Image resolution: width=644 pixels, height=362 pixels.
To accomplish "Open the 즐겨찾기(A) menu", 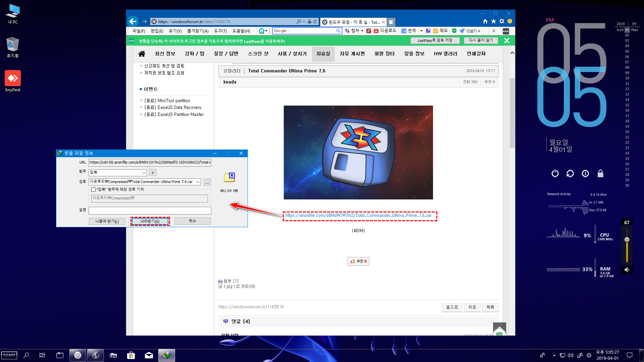I will pyautogui.click(x=198, y=31).
